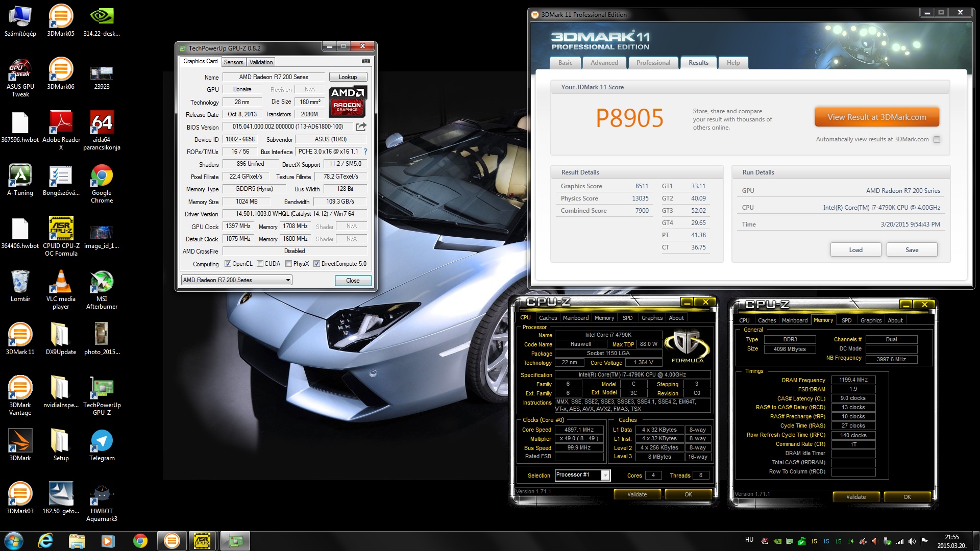Open the 3DMark 11 Advanced tab
Image resolution: width=980 pixels, height=551 pixels.
pos(604,63)
